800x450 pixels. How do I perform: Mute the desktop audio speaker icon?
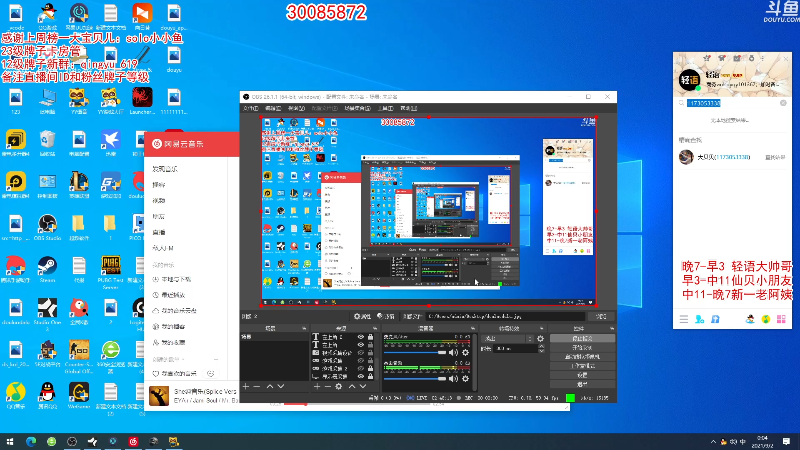click(x=453, y=378)
